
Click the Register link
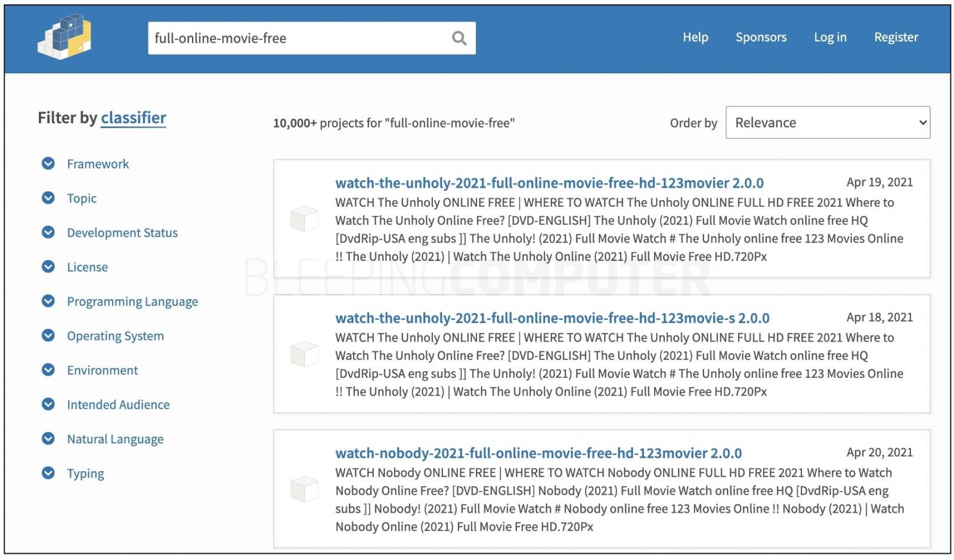[896, 37]
